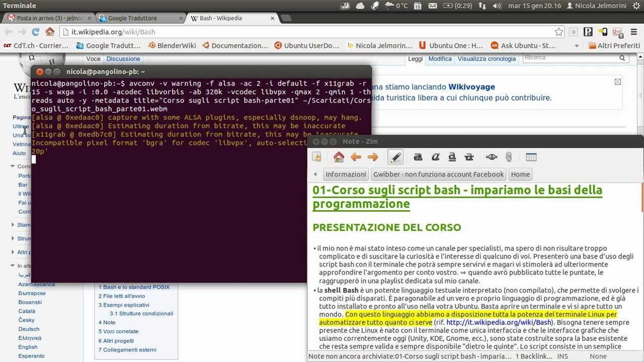Click the Home icon in Zim toolbar
The width and height of the screenshot is (644, 362).
(x=339, y=157)
